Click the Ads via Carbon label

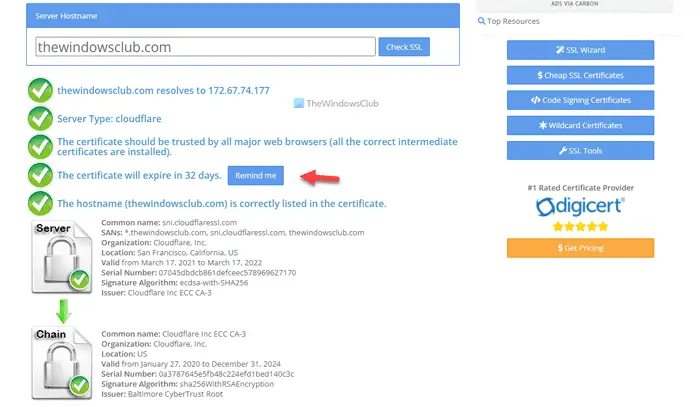click(575, 4)
